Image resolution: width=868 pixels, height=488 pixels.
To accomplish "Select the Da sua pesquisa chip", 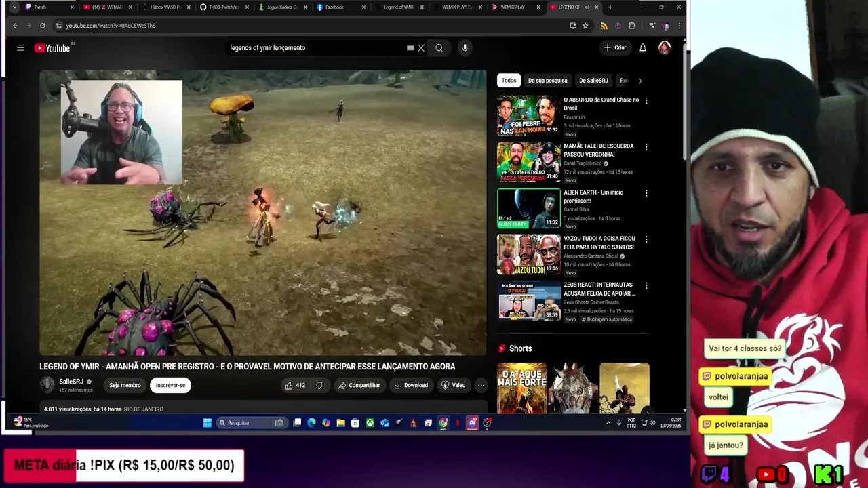I will tap(547, 81).
